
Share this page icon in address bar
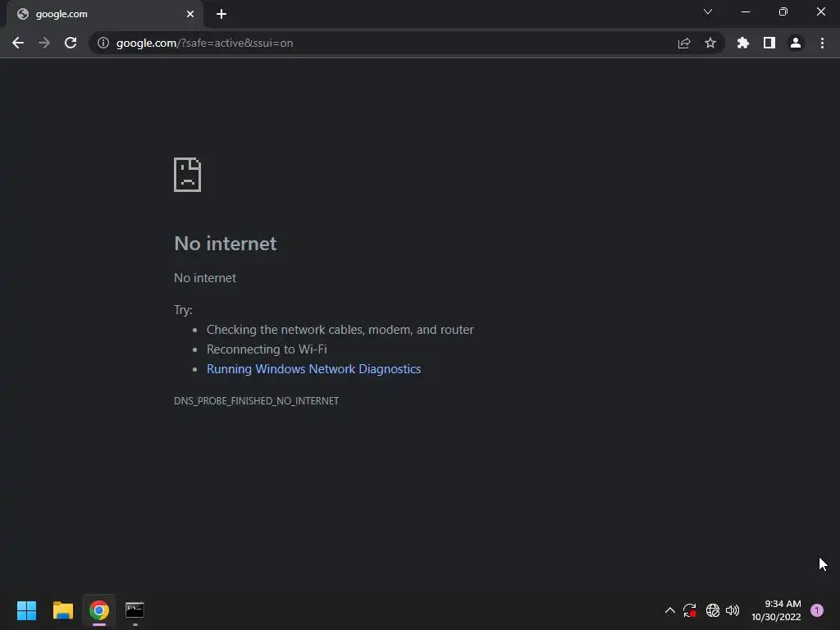click(x=684, y=43)
